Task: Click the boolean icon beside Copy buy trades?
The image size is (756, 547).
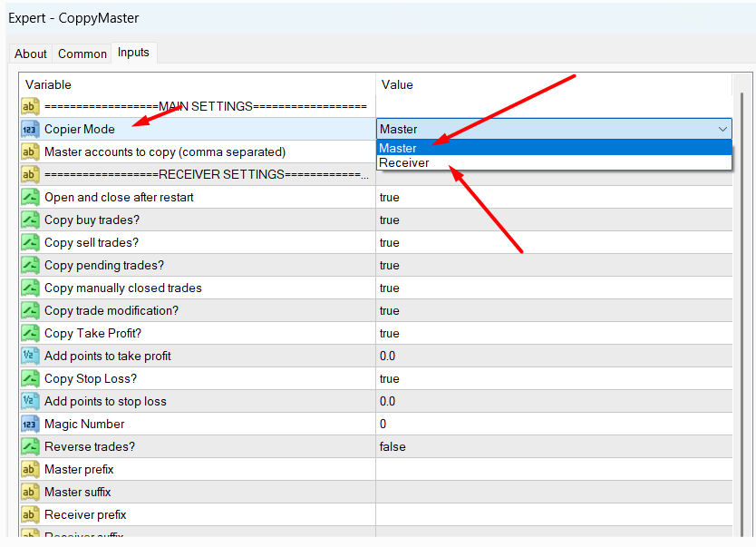Action: point(29,220)
